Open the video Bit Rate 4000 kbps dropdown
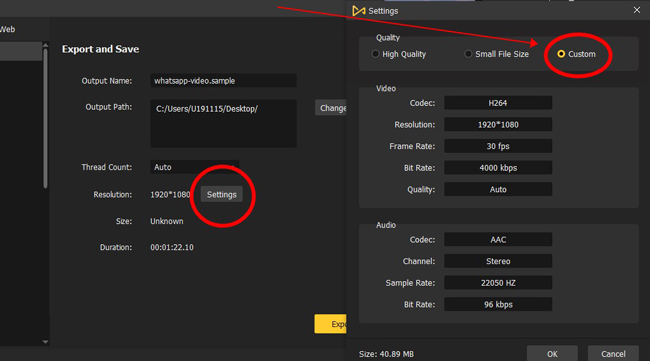Image resolution: width=650 pixels, height=361 pixels. [x=498, y=168]
